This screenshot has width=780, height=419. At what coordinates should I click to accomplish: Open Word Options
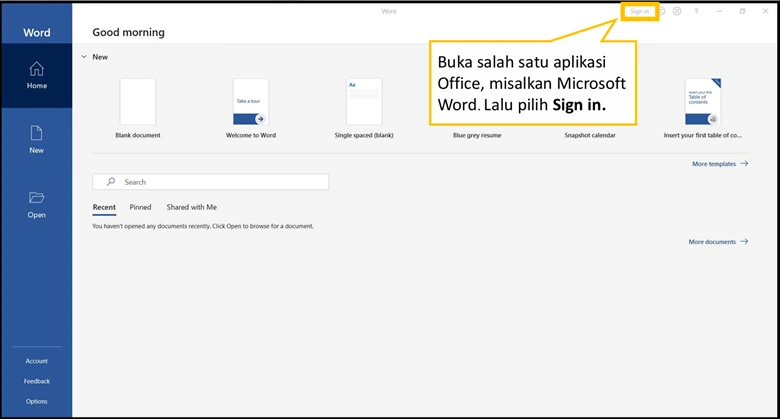[x=36, y=401]
